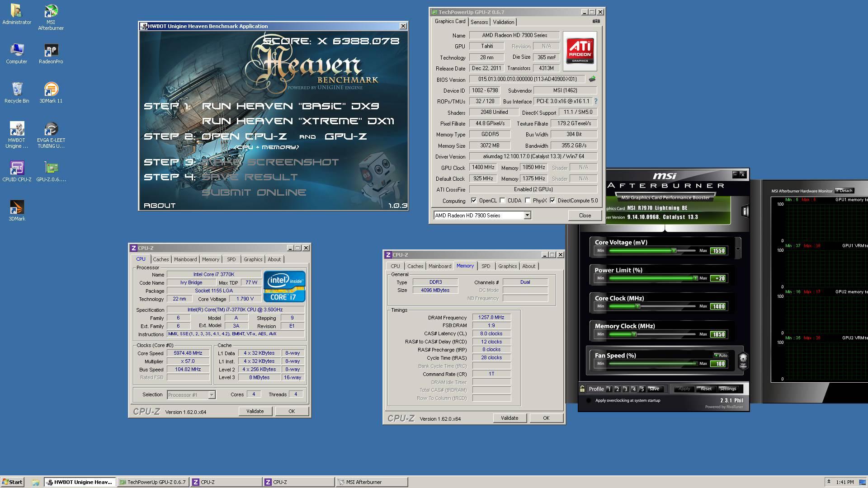868x488 pixels.
Task: Open the SPD tab in right CPU-Z
Action: tap(486, 266)
